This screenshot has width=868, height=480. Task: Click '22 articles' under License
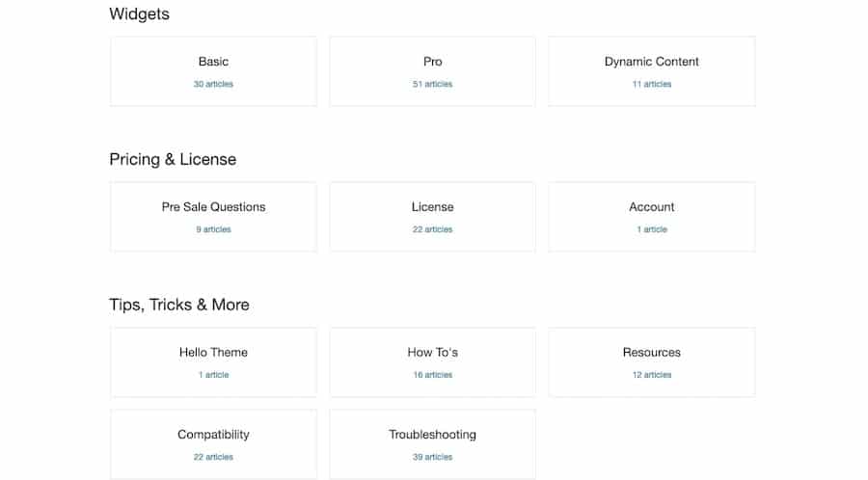point(432,230)
